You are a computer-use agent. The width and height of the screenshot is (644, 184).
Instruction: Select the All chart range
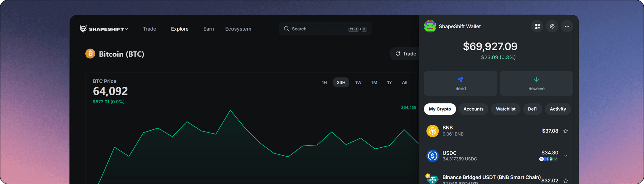[404, 83]
